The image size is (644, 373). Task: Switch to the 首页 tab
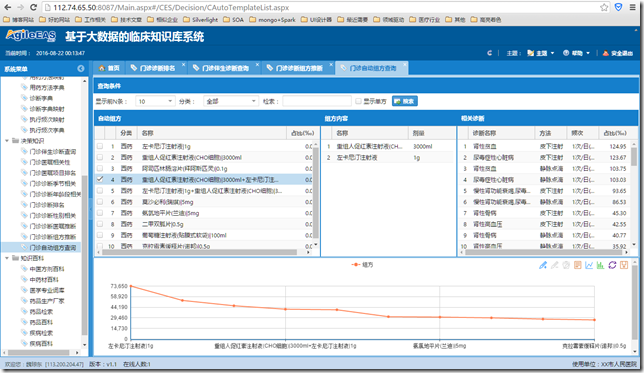(110, 68)
